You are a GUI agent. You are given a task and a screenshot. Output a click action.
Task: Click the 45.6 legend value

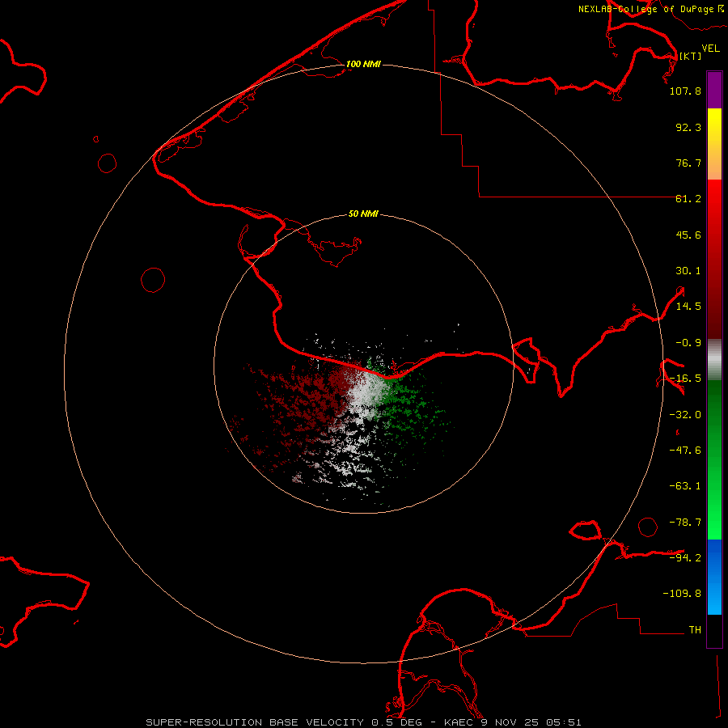pyautogui.click(x=688, y=235)
